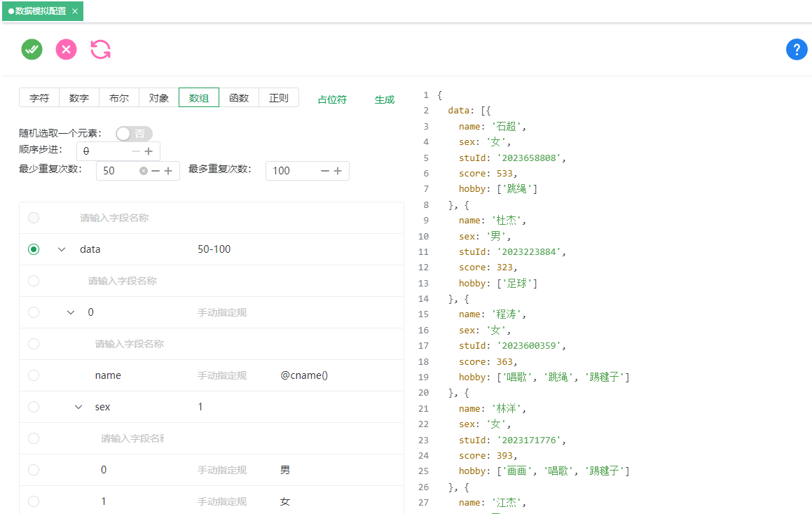Click code line with hobby ['足球']
Viewport: 812px width, 514px height.
(x=498, y=283)
